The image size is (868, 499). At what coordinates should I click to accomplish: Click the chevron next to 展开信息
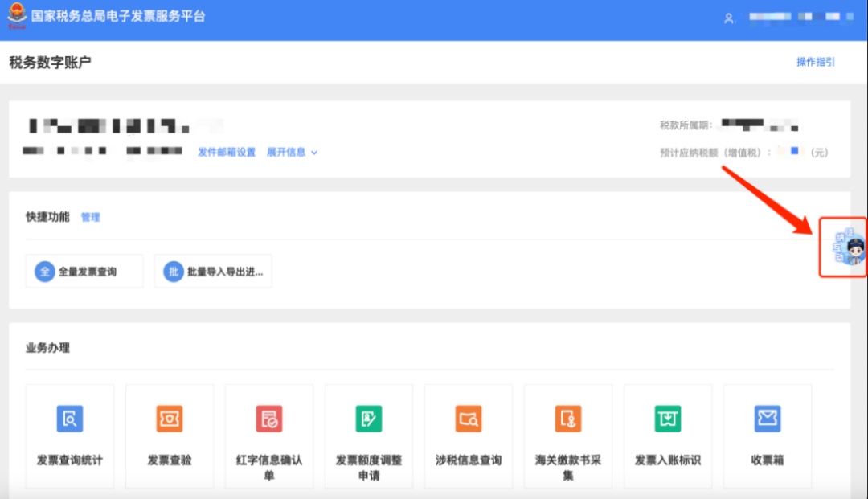tap(314, 153)
